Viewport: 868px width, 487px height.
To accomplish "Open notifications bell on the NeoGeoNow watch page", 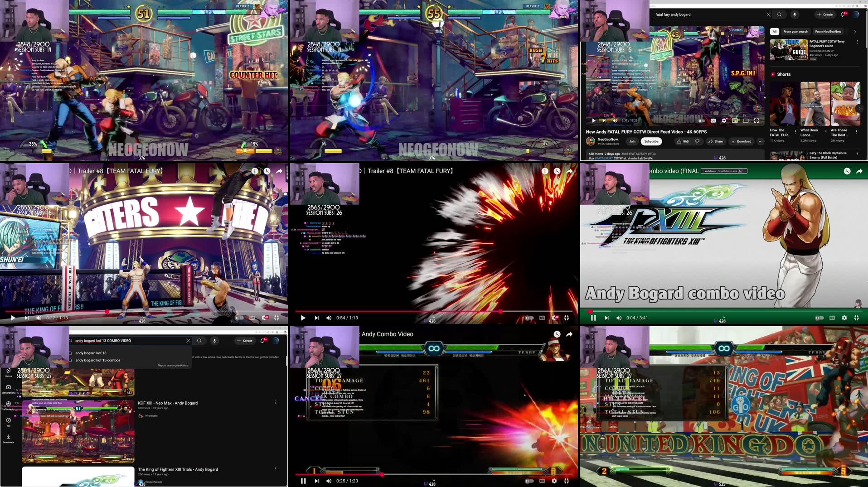I will (843, 14).
